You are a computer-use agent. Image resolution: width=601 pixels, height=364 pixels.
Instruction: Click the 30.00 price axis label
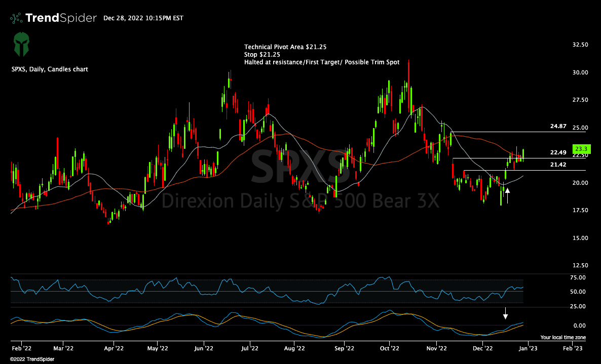coord(580,72)
